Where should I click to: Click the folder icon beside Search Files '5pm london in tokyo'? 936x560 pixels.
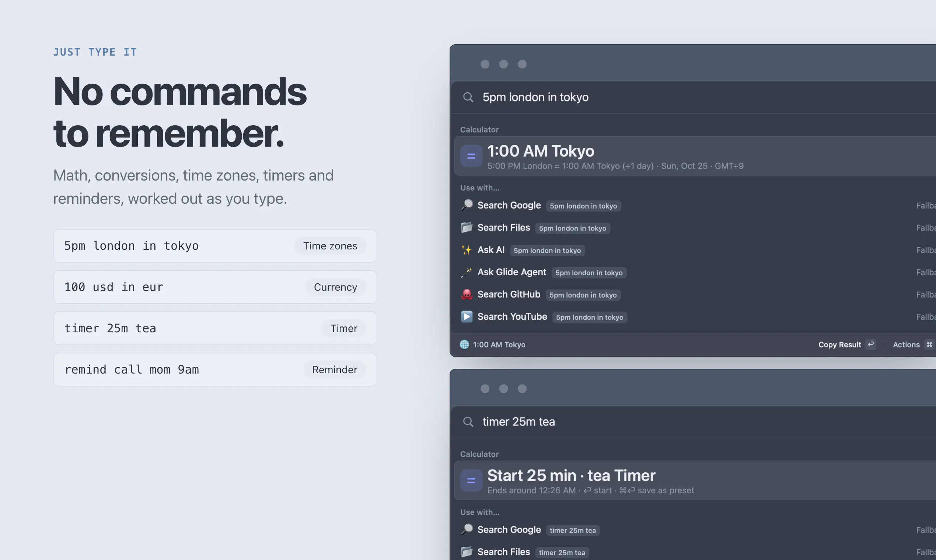coord(467,228)
